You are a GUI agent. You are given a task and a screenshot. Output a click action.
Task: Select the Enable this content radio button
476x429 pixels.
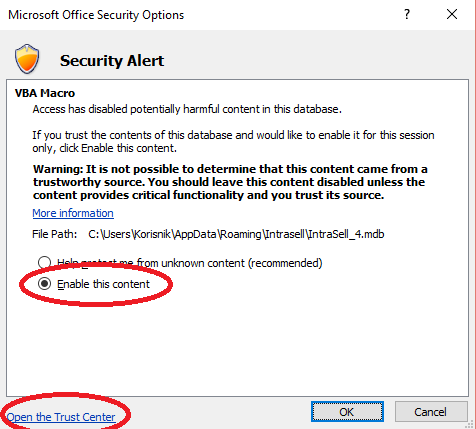(x=44, y=284)
